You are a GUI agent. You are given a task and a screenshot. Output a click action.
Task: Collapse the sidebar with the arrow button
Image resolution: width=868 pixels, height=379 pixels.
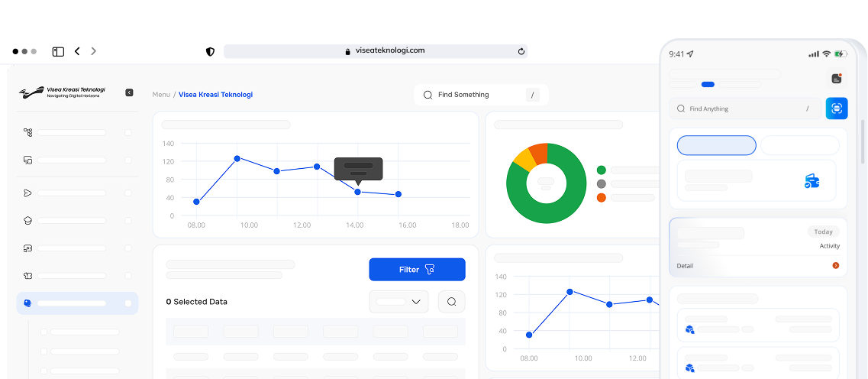[129, 92]
